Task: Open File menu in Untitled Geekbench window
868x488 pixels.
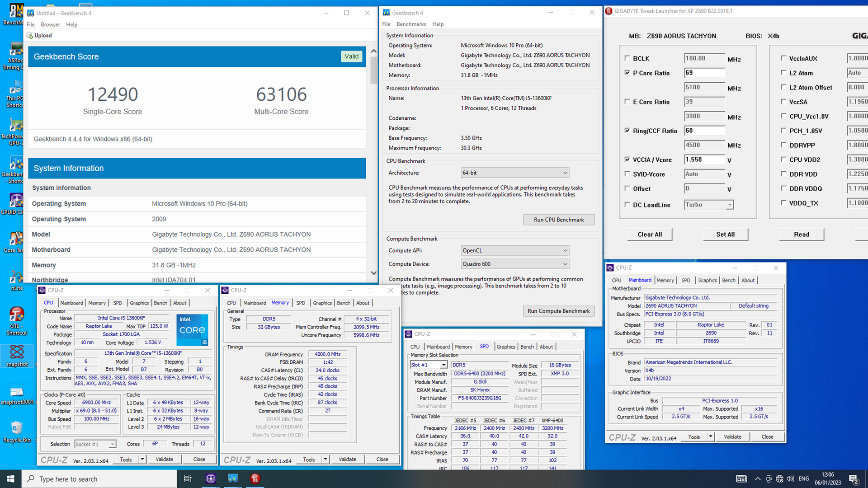Action: 30,24
